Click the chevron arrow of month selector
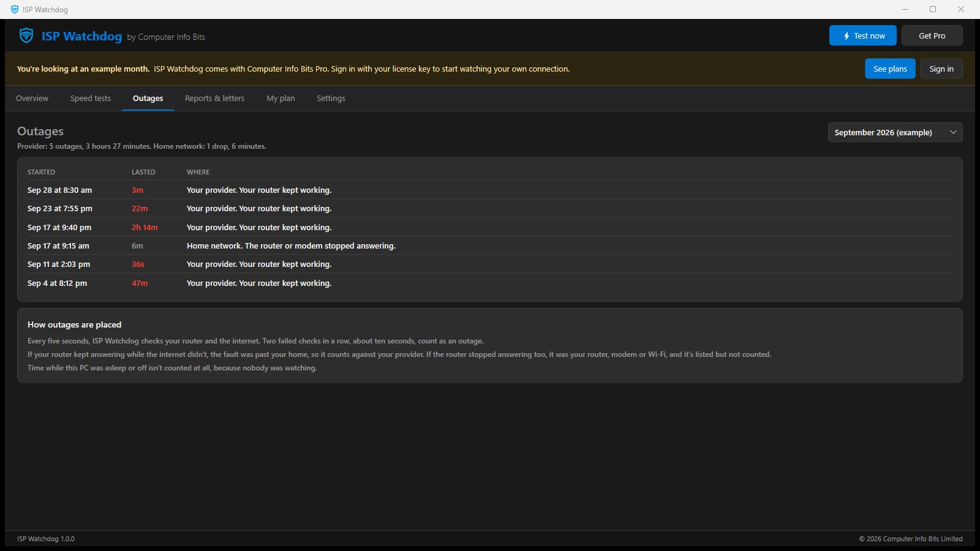Viewport: 980px width, 551px height. (x=953, y=132)
